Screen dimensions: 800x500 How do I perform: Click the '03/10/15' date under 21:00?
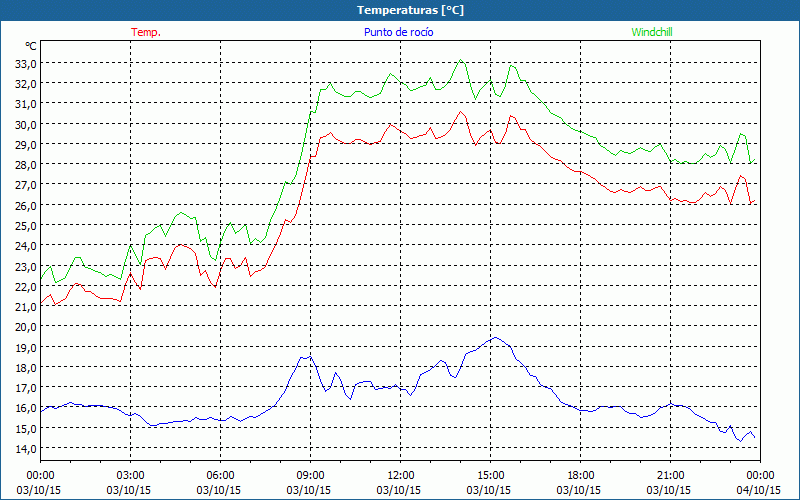coord(669,490)
